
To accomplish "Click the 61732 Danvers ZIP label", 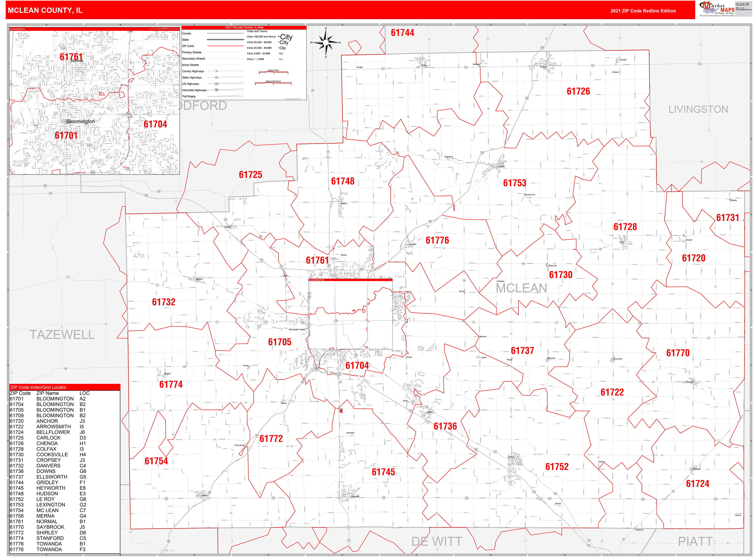I will pyautogui.click(x=163, y=302).
